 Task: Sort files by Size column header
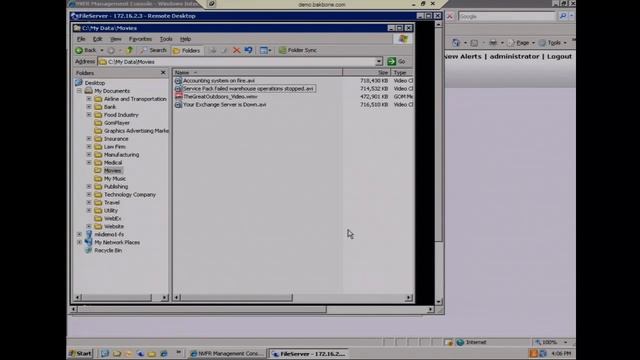click(367, 73)
